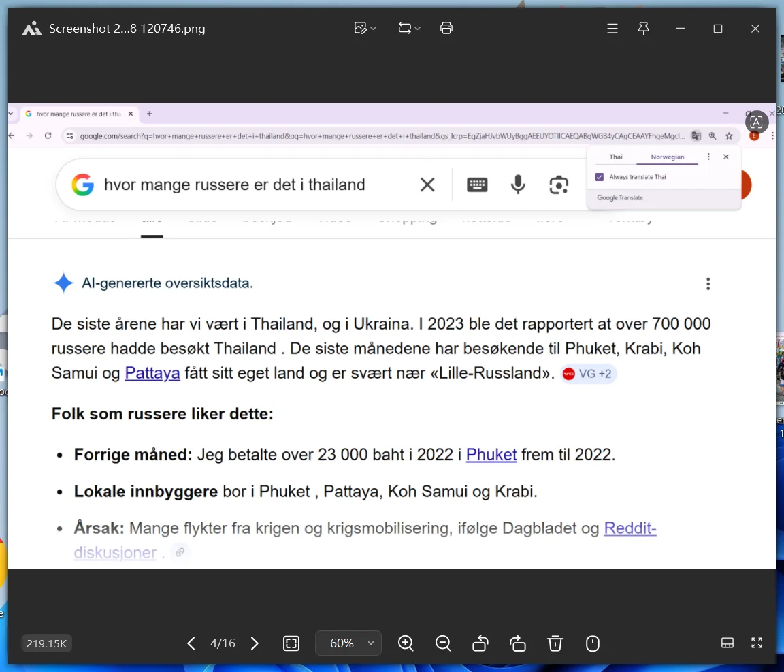Screen dimensions: 784x672
Task: Open the 60% zoom level dropdown
Action: [x=348, y=643]
